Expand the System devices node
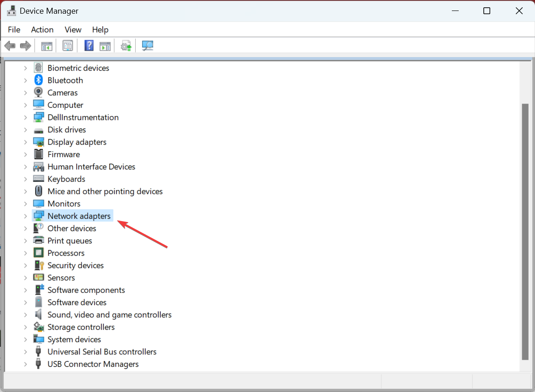 pyautogui.click(x=26, y=339)
